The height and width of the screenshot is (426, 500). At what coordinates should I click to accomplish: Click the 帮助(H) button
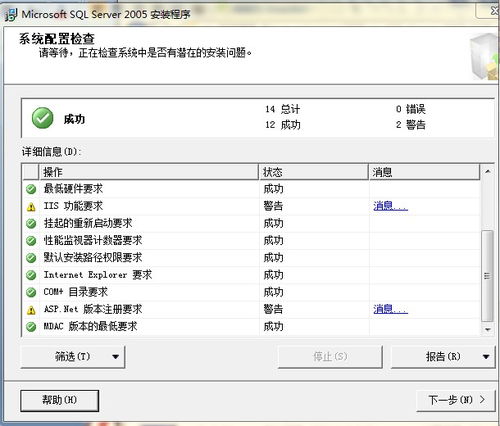click(59, 400)
